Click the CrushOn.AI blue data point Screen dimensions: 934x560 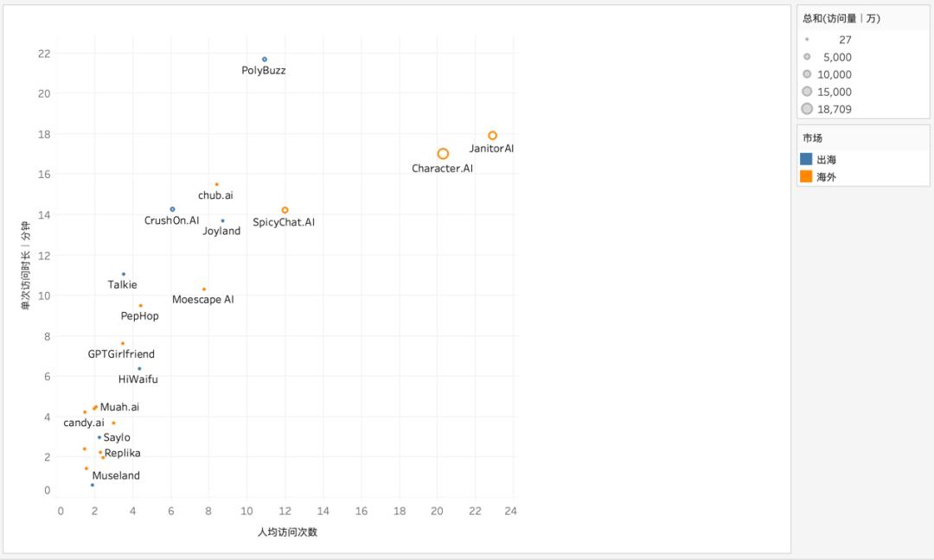pyautogui.click(x=172, y=209)
